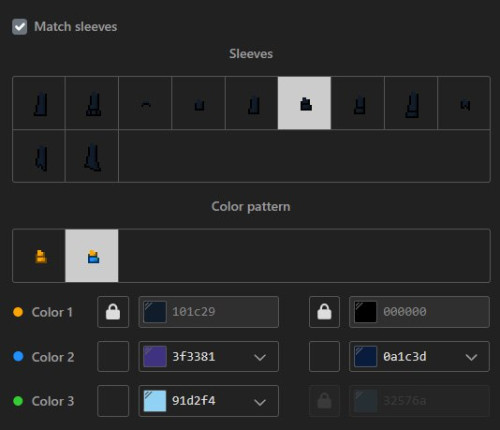Pick the flared sleeve in second row

click(92, 156)
